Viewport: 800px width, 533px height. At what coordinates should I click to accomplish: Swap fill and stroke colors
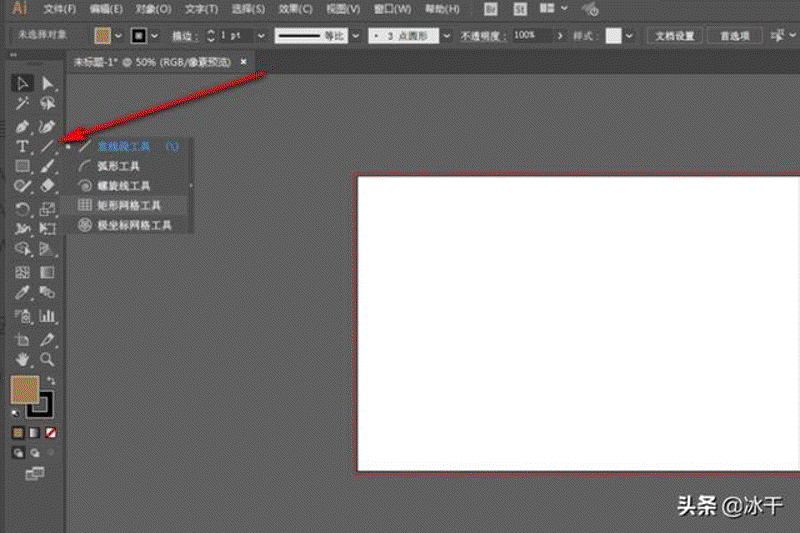[x=51, y=380]
